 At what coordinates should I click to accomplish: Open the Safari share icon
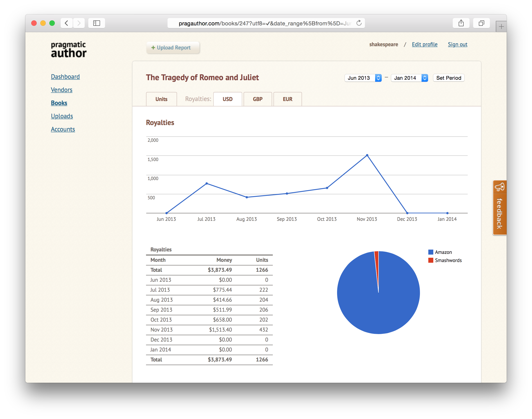461,23
